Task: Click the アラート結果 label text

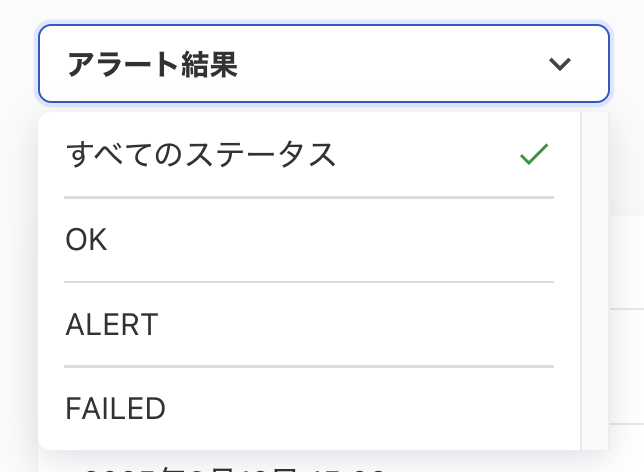Action: coord(152,65)
